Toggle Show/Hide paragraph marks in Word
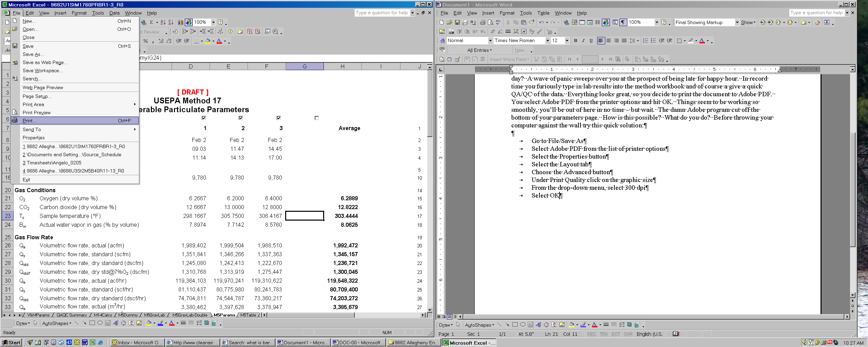This screenshot has height=347, width=868. point(623,22)
